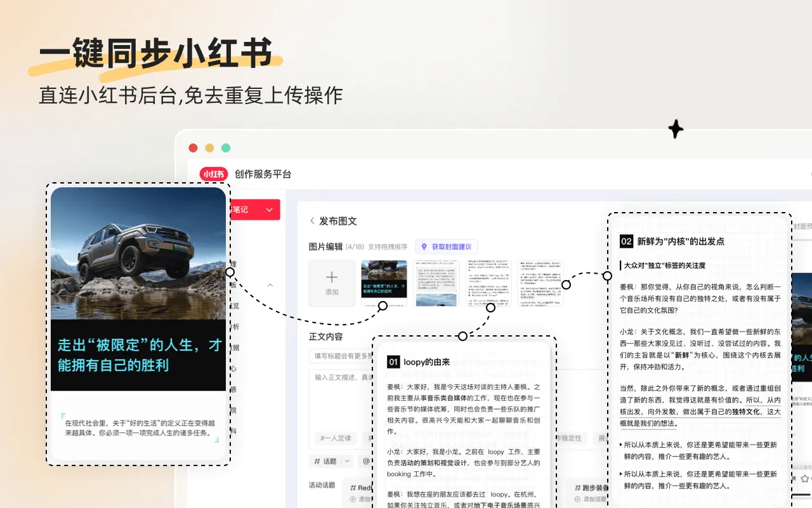Click the lightbulb icon on 获取封面建议
This screenshot has height=508, width=812.
pyautogui.click(x=424, y=247)
